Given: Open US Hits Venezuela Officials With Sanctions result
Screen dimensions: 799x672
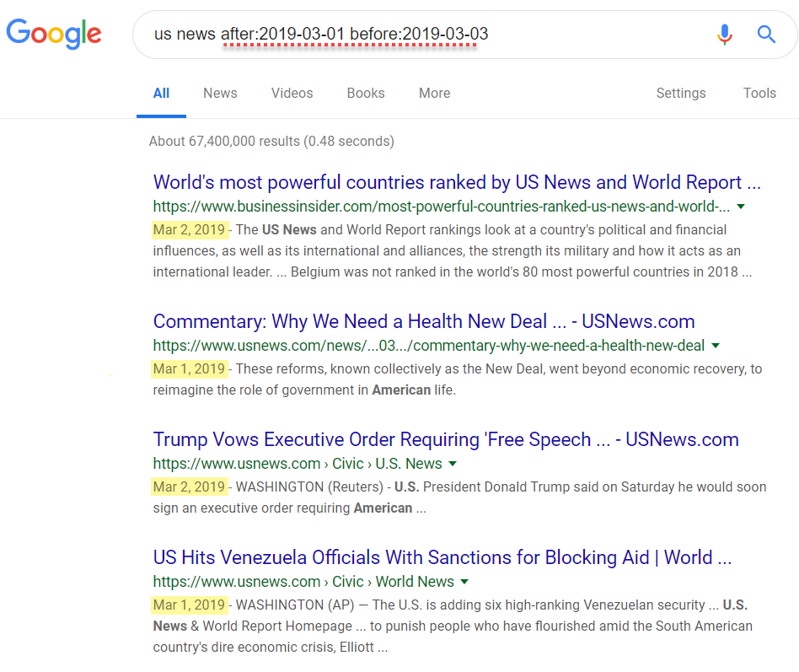Looking at the screenshot, I should point(442,558).
